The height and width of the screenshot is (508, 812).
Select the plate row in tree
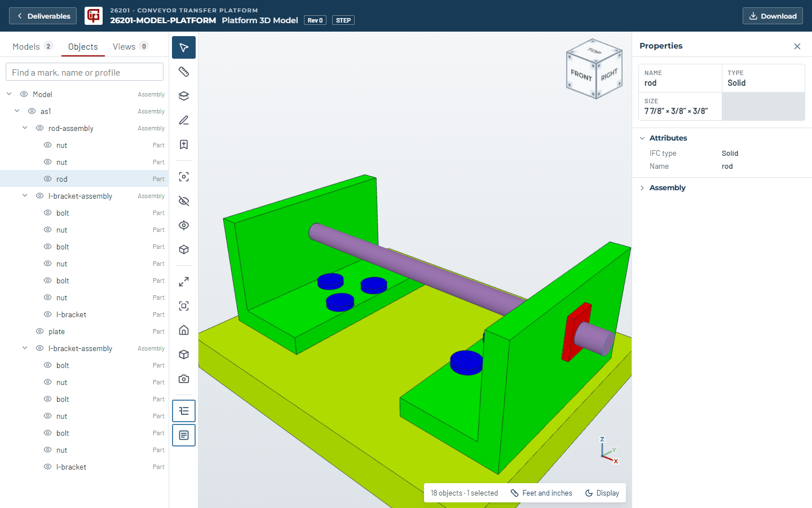pyautogui.click(x=85, y=331)
